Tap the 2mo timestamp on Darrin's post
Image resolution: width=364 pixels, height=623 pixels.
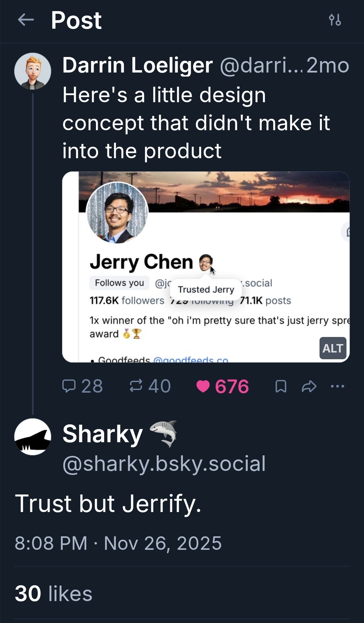[328, 65]
